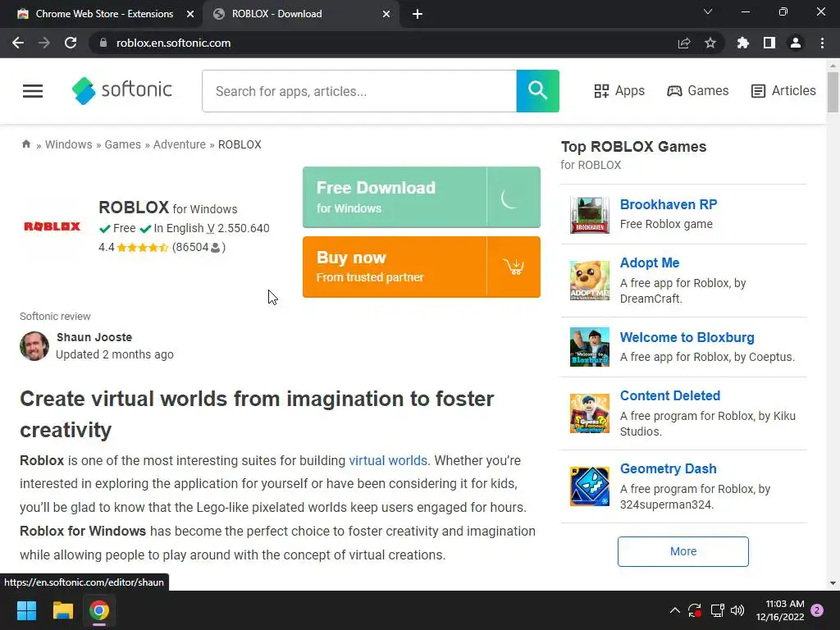The width and height of the screenshot is (840, 630).
Task: Open Chrome three-dot menu
Action: tap(822, 43)
